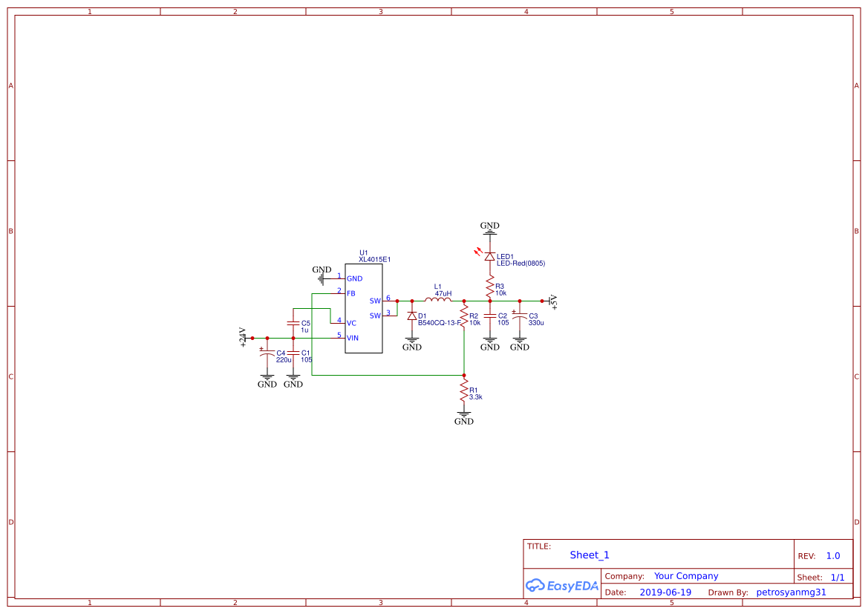
Task: Click the 47uH inductor L1 symbol
Action: [440, 301]
